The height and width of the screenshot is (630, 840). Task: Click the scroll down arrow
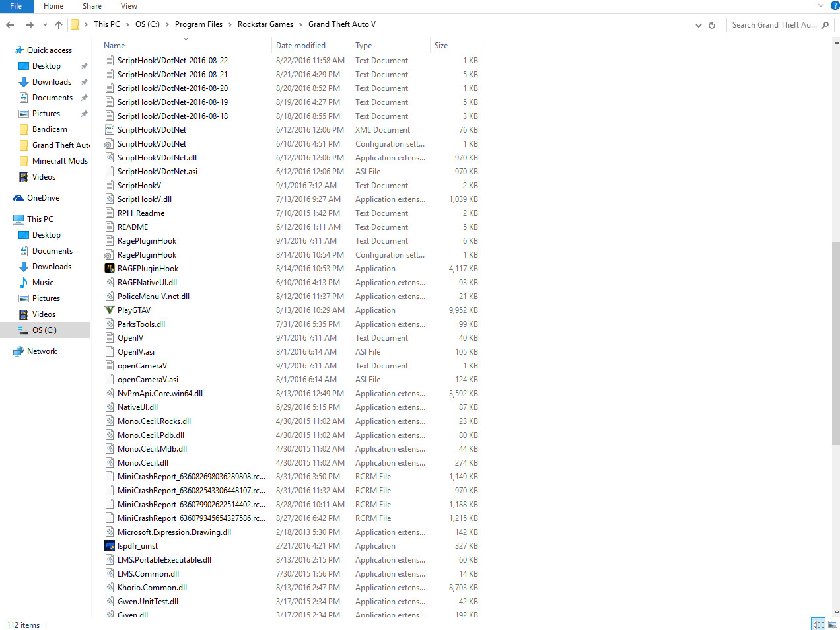pyautogui.click(x=836, y=612)
